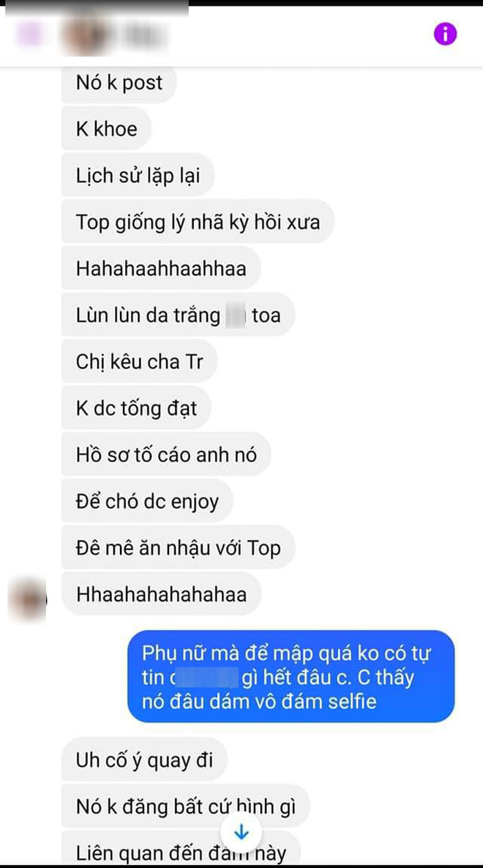The image size is (483, 868).
Task: Select the 'K khoe' message bubble
Action: (106, 129)
